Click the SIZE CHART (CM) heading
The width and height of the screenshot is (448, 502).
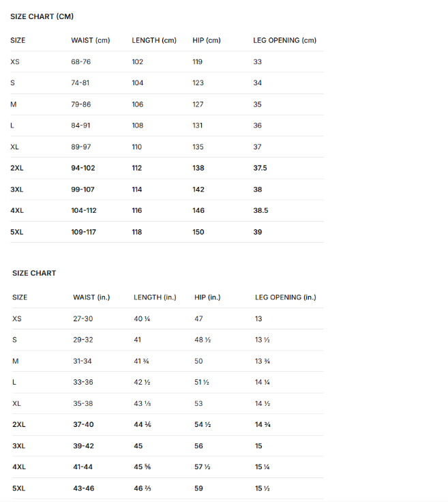(42, 16)
